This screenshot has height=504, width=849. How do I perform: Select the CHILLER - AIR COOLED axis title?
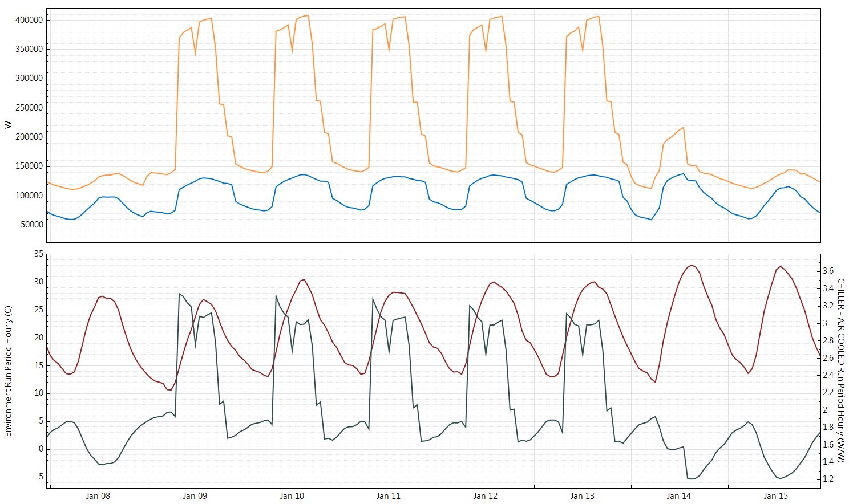pos(841,371)
